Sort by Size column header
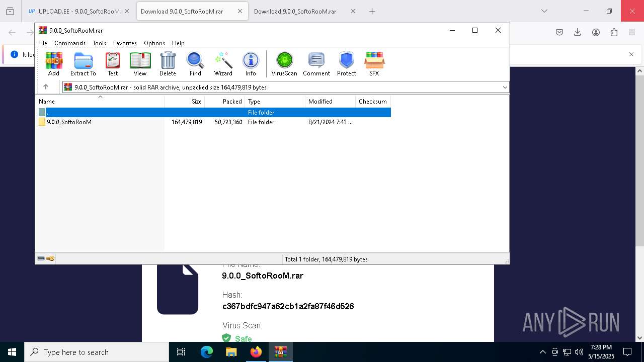The width and height of the screenshot is (644, 362). (x=185, y=101)
